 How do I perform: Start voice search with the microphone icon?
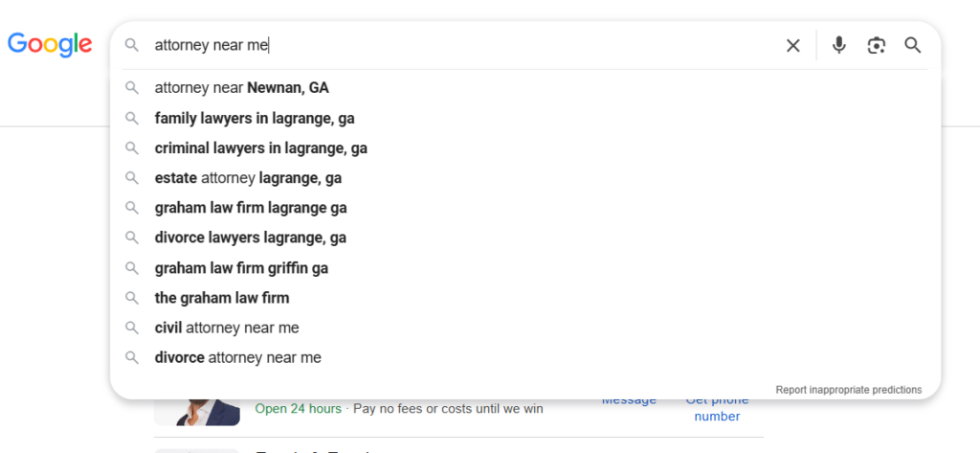[x=838, y=45]
